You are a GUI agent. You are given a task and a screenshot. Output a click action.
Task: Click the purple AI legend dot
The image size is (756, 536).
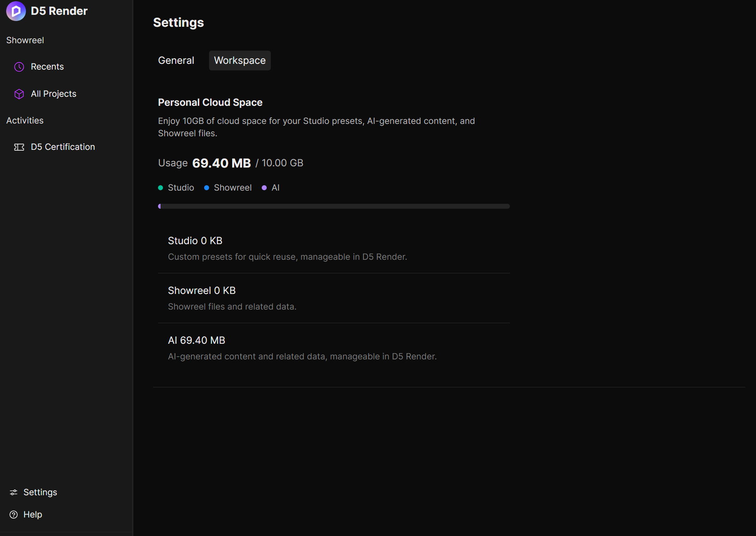[x=264, y=188]
